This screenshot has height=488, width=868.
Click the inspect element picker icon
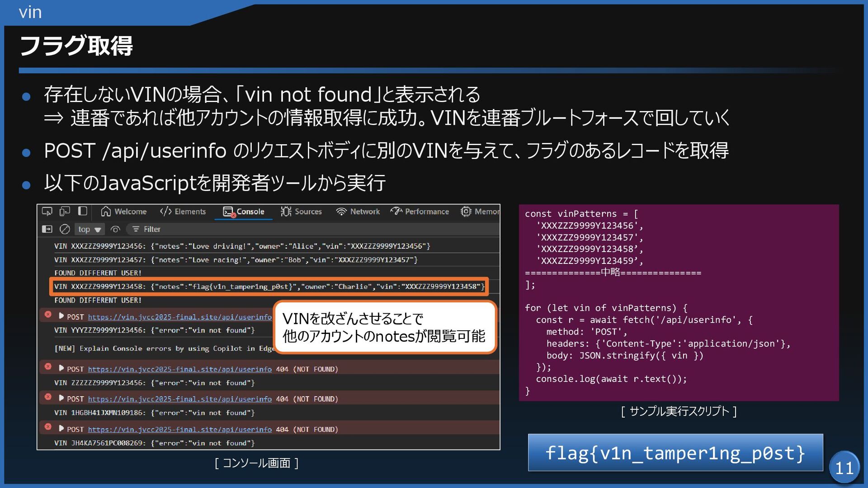pyautogui.click(x=47, y=211)
